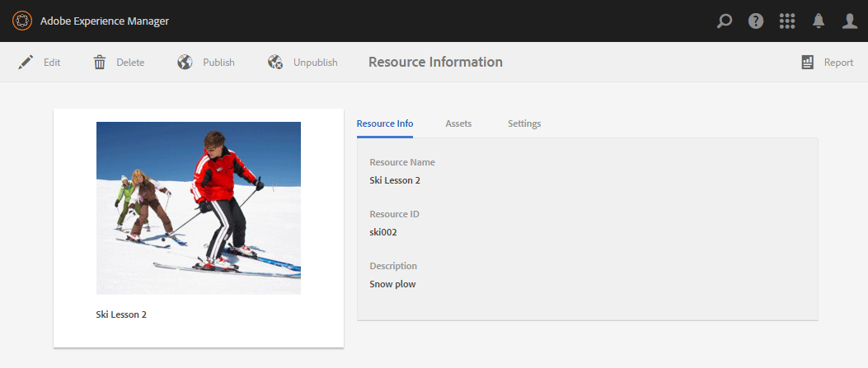This screenshot has width=868, height=368.
Task: Click the Snow plow description text
Action: coord(392,284)
